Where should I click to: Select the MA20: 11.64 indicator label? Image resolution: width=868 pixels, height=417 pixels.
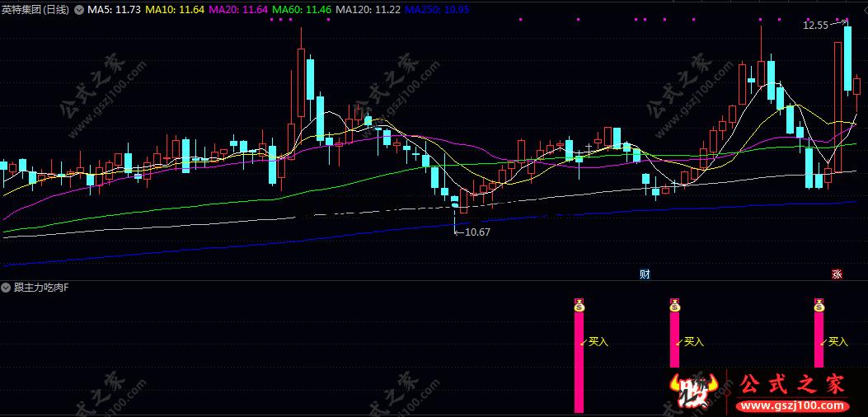(238, 10)
